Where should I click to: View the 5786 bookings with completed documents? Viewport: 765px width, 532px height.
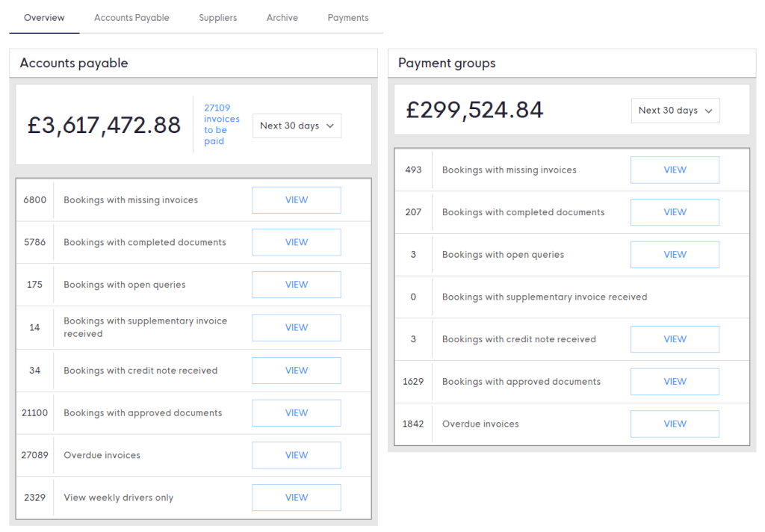[x=296, y=243]
